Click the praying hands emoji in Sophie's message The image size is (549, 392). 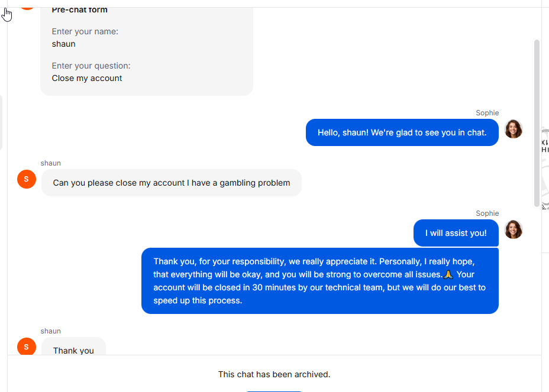click(448, 274)
